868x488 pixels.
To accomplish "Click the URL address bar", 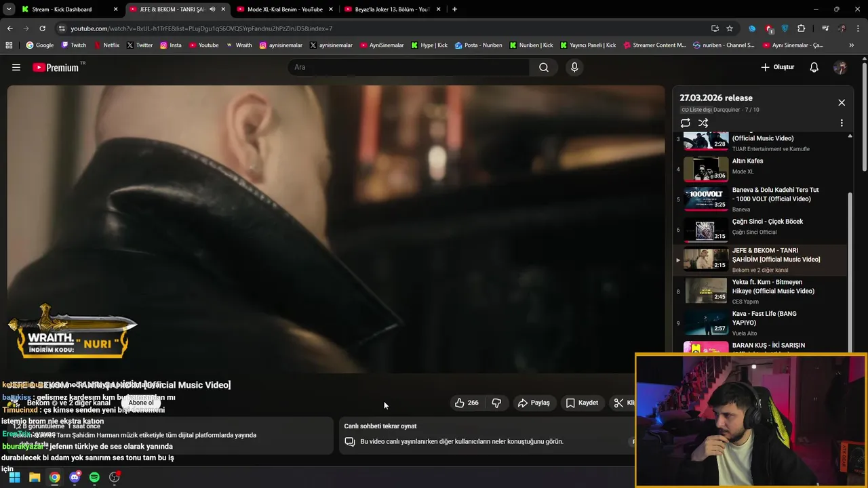I will (x=380, y=28).
